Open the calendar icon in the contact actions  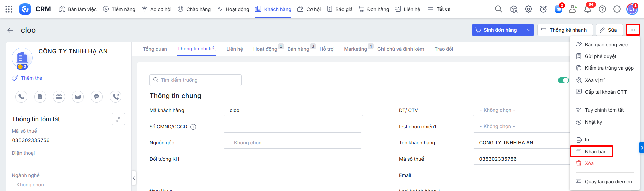[59, 97]
